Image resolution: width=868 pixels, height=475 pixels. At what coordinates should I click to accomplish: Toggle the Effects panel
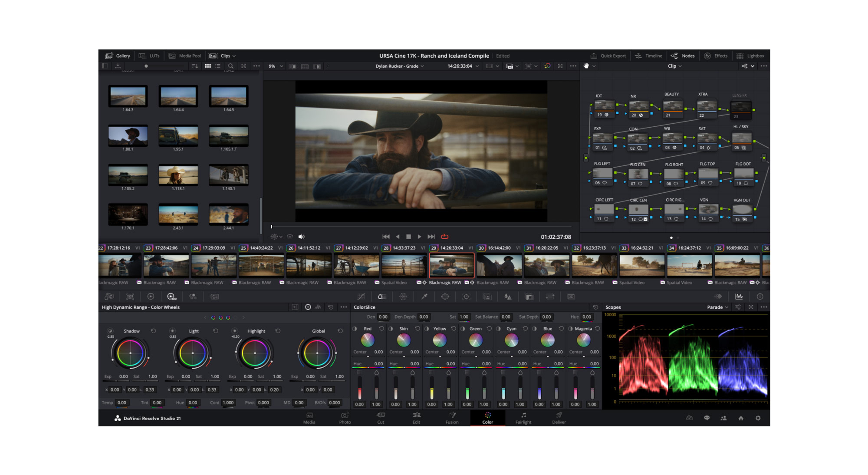point(716,56)
